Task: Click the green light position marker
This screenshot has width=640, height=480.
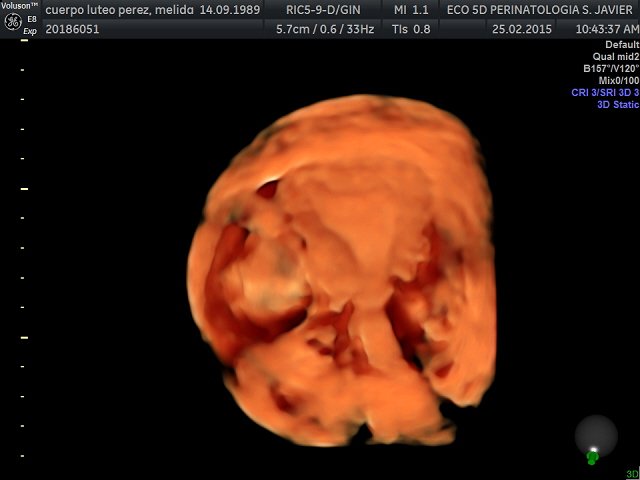Action: [x=592, y=458]
